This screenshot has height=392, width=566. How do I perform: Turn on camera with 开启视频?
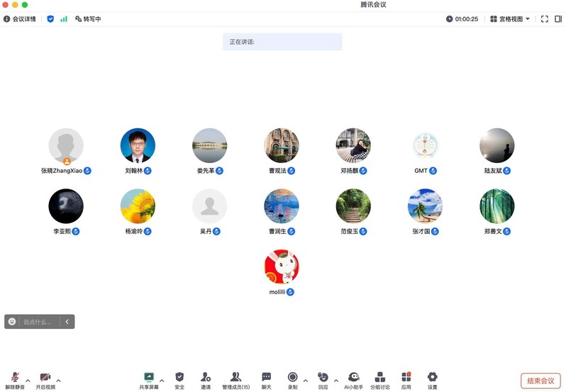point(45,379)
